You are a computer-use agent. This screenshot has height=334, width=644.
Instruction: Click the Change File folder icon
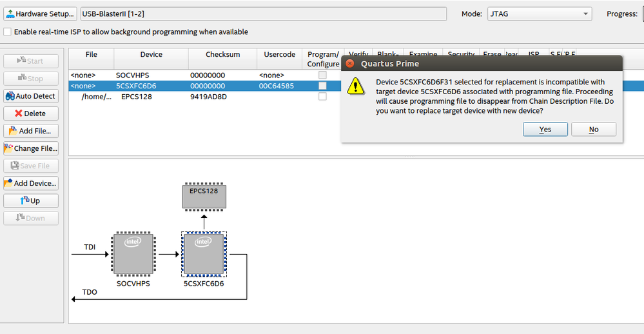pos(8,148)
